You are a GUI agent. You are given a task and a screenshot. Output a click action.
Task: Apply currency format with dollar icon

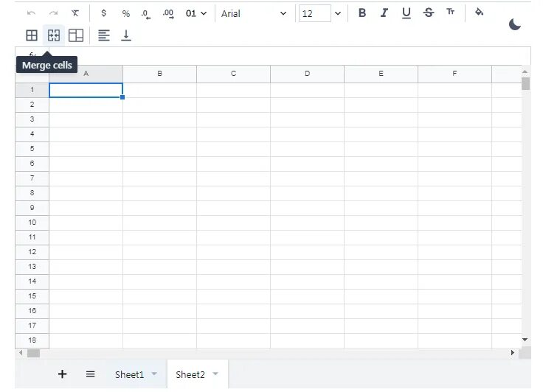coord(103,13)
